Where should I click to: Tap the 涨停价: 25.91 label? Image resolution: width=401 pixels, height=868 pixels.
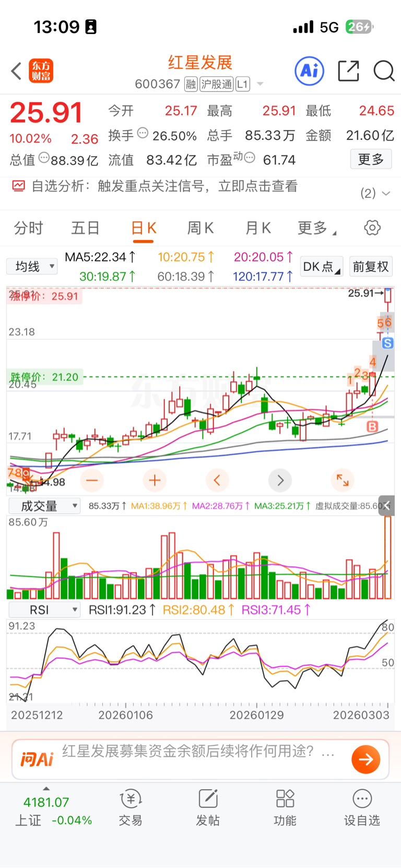[43, 296]
